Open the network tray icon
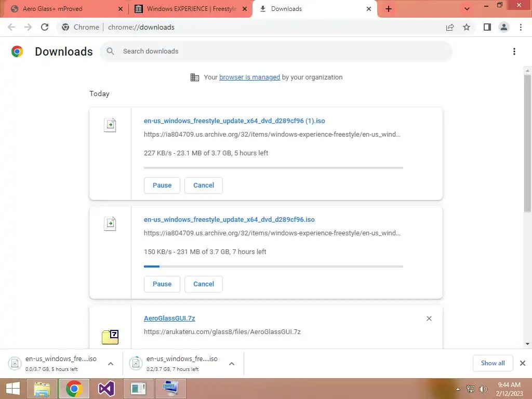 pyautogui.click(x=471, y=389)
